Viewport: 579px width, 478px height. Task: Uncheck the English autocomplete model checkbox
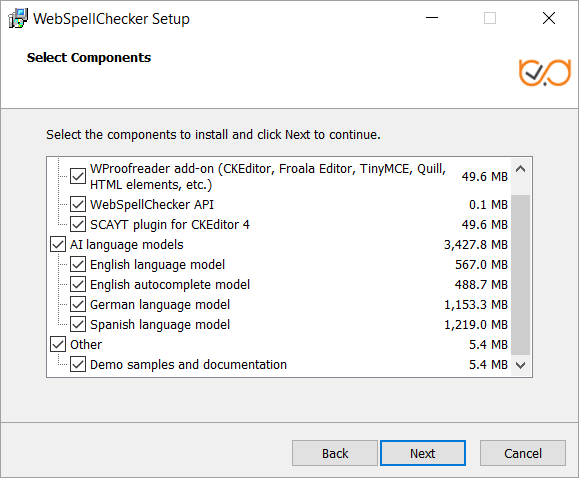point(78,284)
